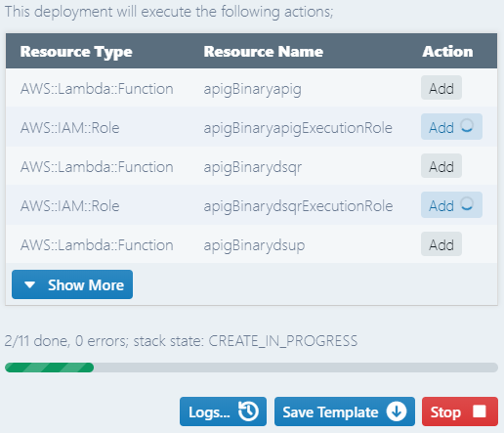Click spinner icon in apigBinarydsqrExecutionRole row
504x433 pixels.
(x=467, y=204)
